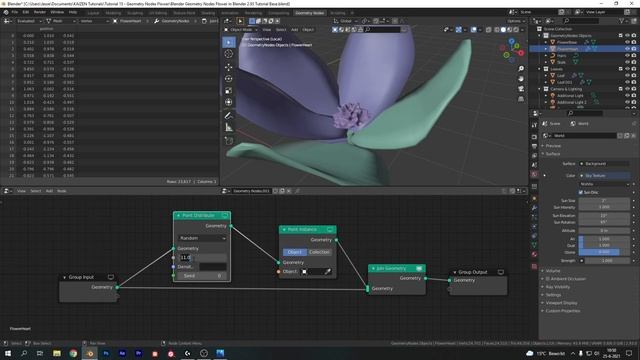The height and width of the screenshot is (360, 640).
Task: Open the Render menu
Action: point(40,12)
